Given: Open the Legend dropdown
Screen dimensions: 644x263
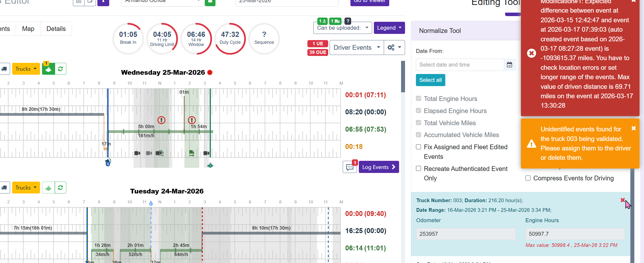Looking at the screenshot, I should tap(389, 28).
